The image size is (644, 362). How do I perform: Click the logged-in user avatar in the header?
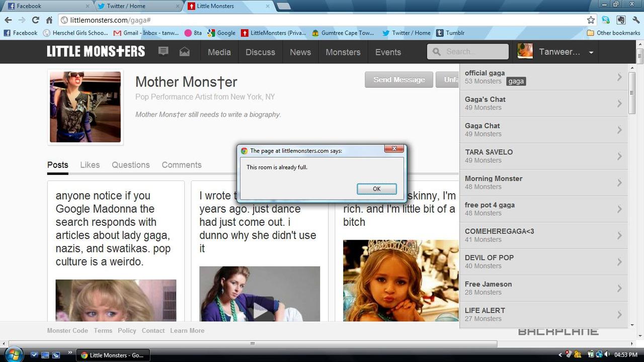point(525,51)
